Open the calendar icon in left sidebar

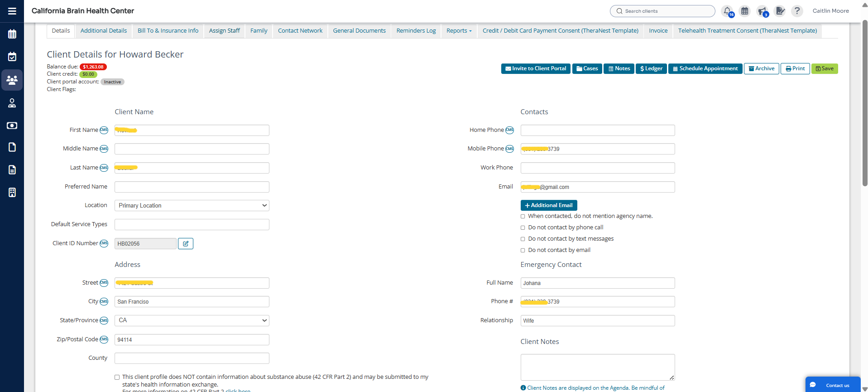[x=12, y=34]
